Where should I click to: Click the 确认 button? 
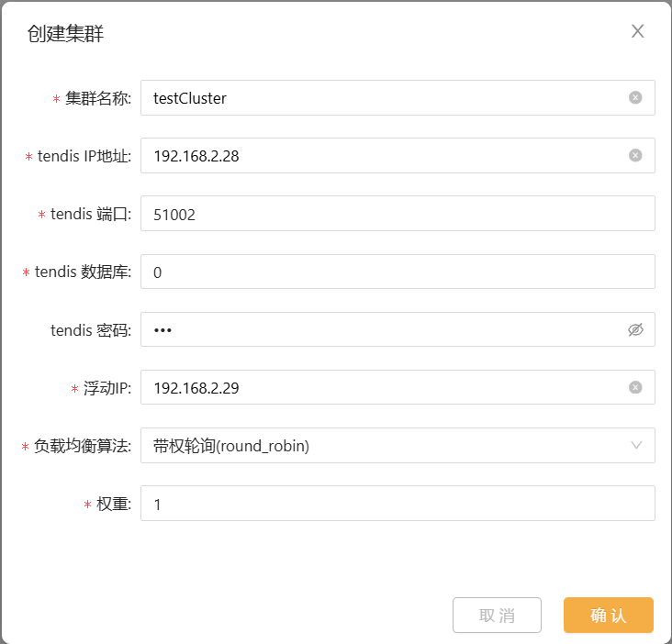(x=608, y=615)
